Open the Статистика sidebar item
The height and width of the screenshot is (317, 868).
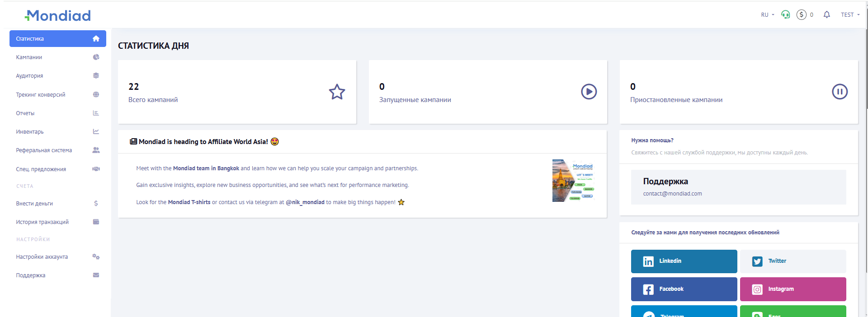[x=57, y=39]
